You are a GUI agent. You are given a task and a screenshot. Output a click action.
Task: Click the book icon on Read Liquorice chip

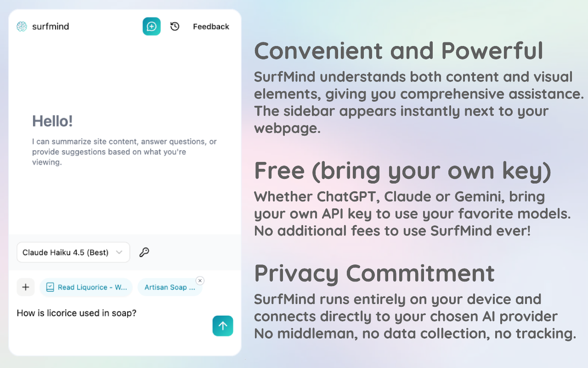click(50, 287)
